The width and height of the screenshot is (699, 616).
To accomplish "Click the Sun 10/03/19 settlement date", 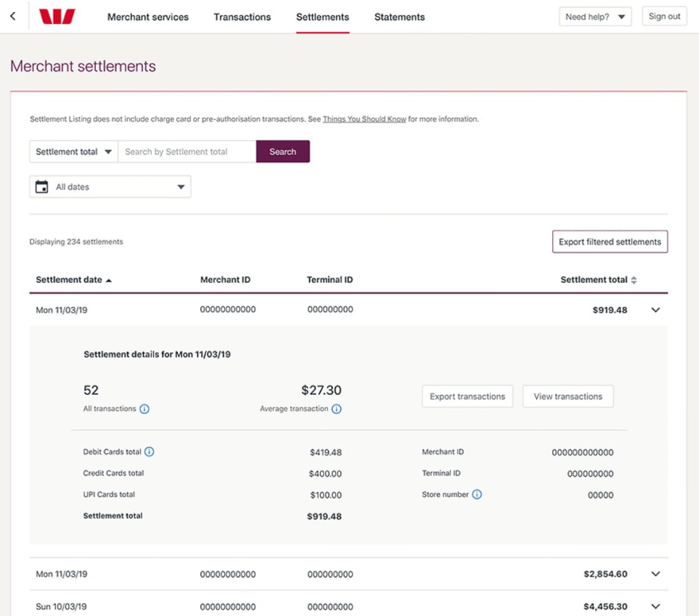I will (61, 606).
